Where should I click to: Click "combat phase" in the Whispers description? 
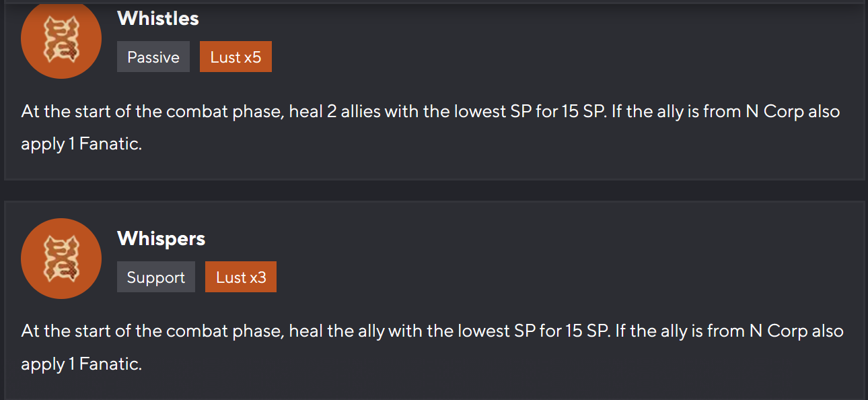pyautogui.click(x=225, y=331)
